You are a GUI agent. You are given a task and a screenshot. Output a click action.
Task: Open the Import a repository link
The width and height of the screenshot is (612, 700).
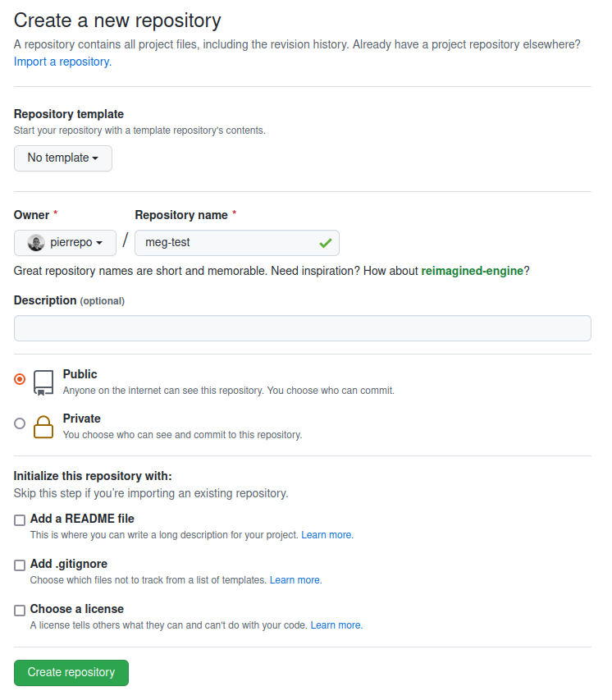pos(62,62)
